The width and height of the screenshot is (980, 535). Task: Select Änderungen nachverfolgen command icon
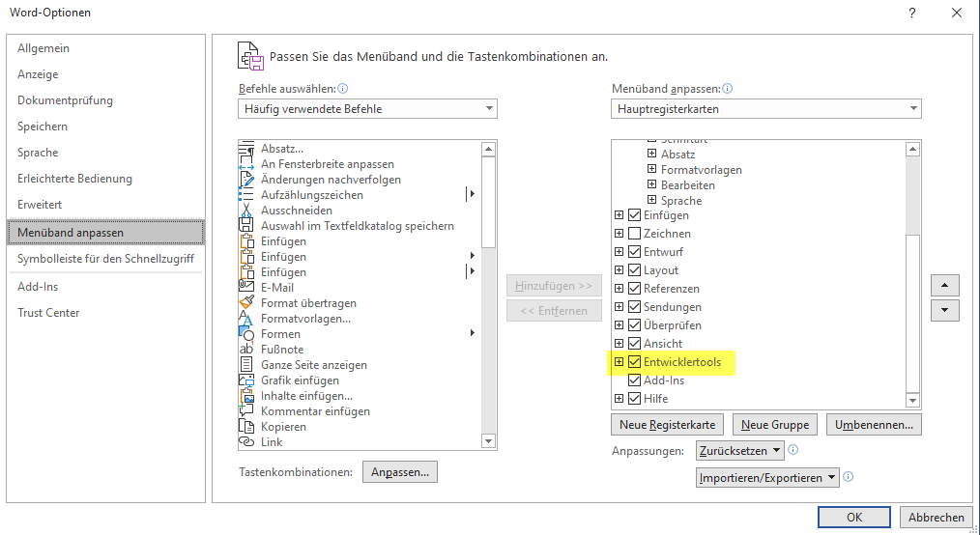click(246, 180)
